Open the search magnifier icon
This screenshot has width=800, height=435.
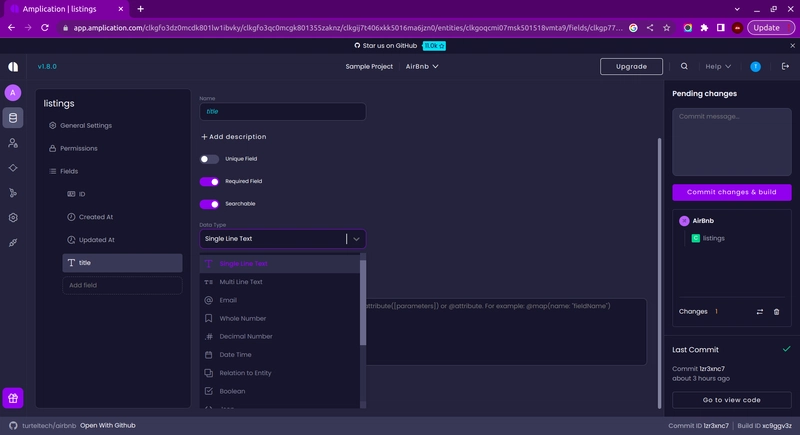(x=684, y=66)
